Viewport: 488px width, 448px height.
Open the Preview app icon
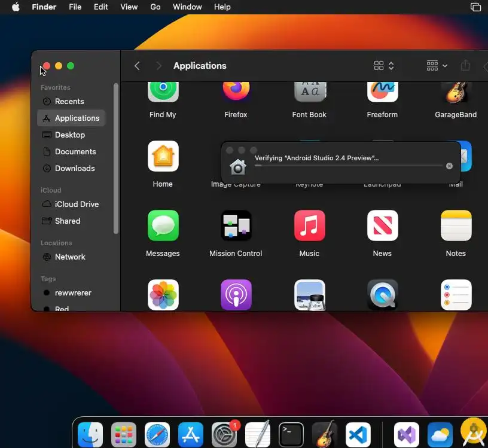pos(310,295)
